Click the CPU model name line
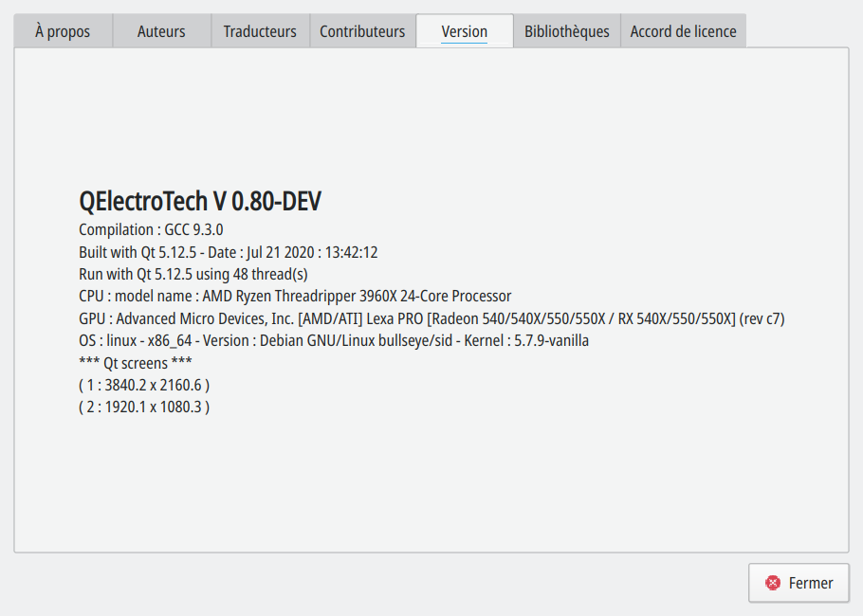Screen dimensions: 863x616 [295, 296]
